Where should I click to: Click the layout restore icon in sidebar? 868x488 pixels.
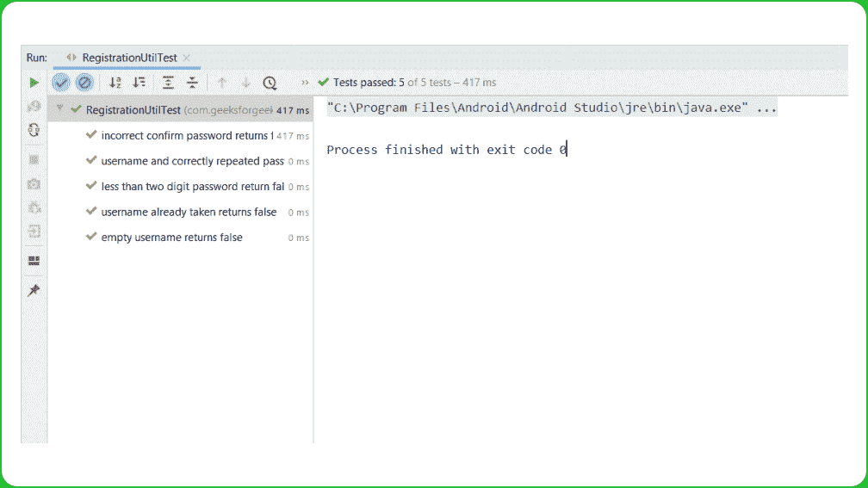pos(34,260)
